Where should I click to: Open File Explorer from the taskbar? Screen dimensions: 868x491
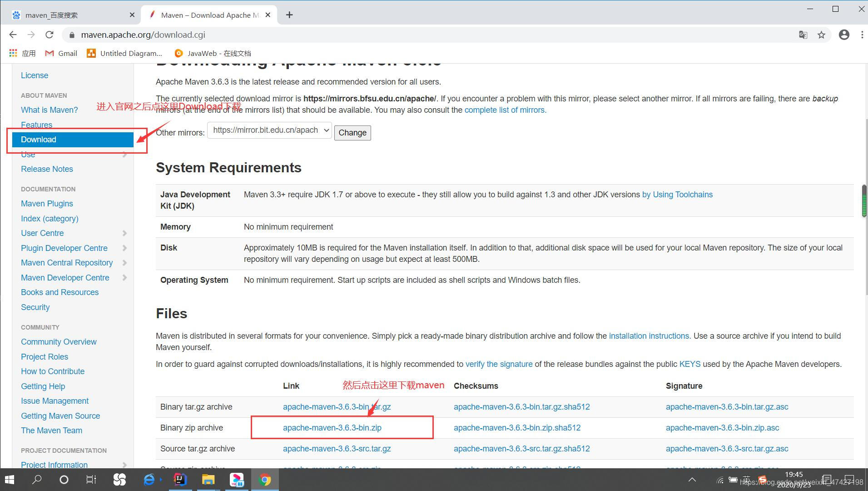click(208, 480)
